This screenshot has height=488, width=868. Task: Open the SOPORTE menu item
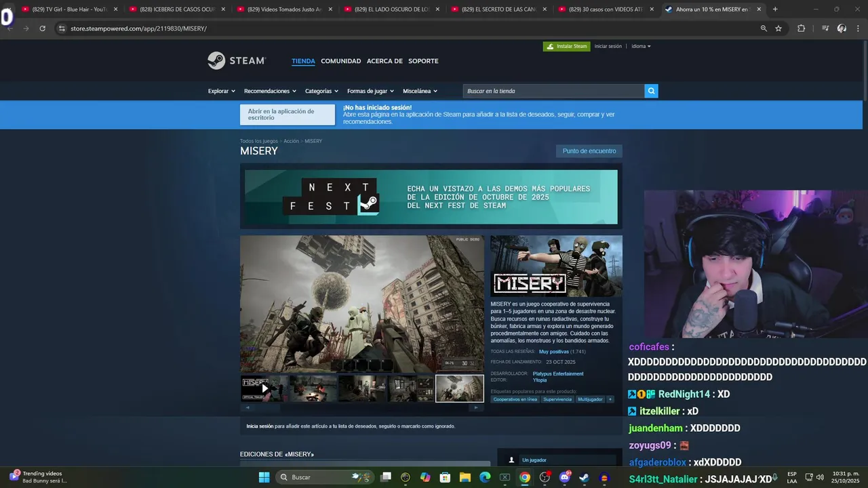tap(423, 61)
